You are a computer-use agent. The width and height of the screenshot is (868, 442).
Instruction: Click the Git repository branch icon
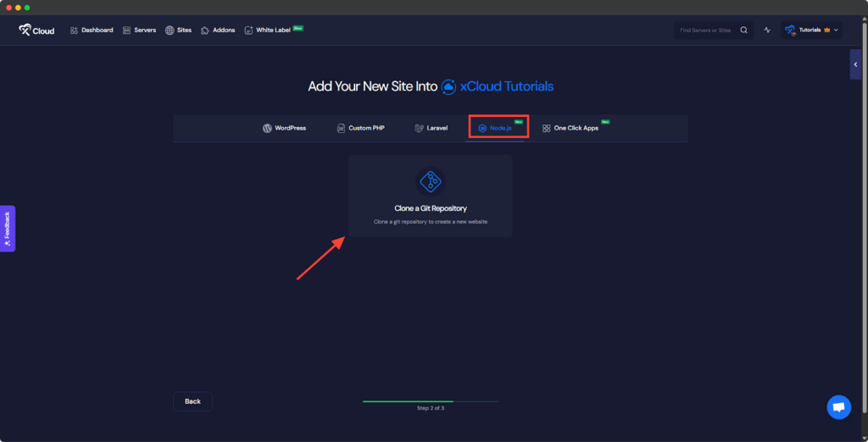click(431, 181)
